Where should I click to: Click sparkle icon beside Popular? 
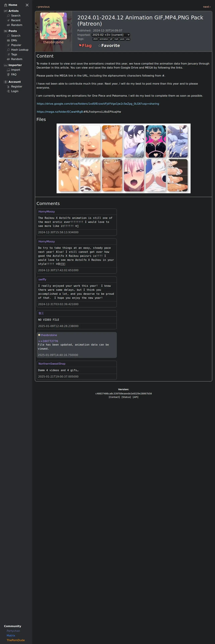click(x=9, y=45)
